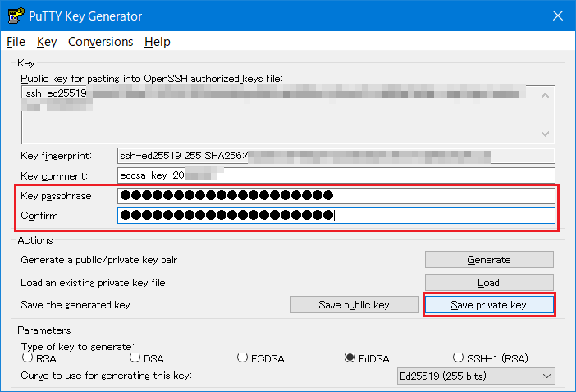Select the RSA key type
The image size is (576, 392).
pos(28,358)
